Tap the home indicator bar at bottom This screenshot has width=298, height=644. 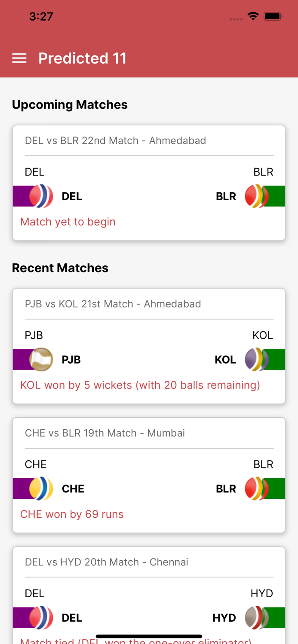click(x=149, y=635)
